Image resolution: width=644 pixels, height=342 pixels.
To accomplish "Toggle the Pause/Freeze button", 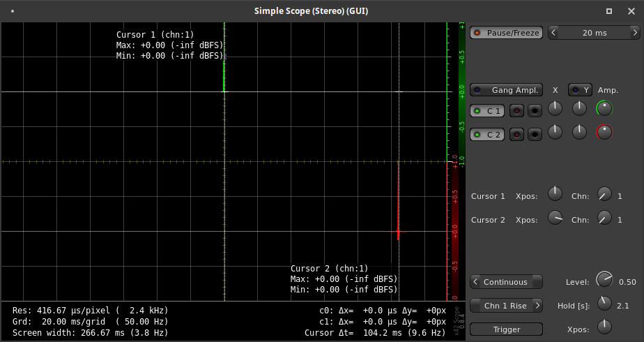I will pyautogui.click(x=506, y=33).
